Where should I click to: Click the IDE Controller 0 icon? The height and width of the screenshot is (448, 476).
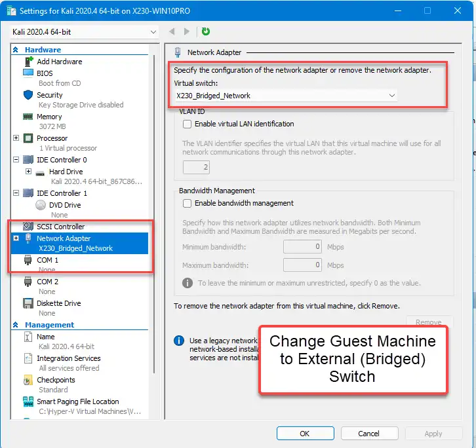28,160
